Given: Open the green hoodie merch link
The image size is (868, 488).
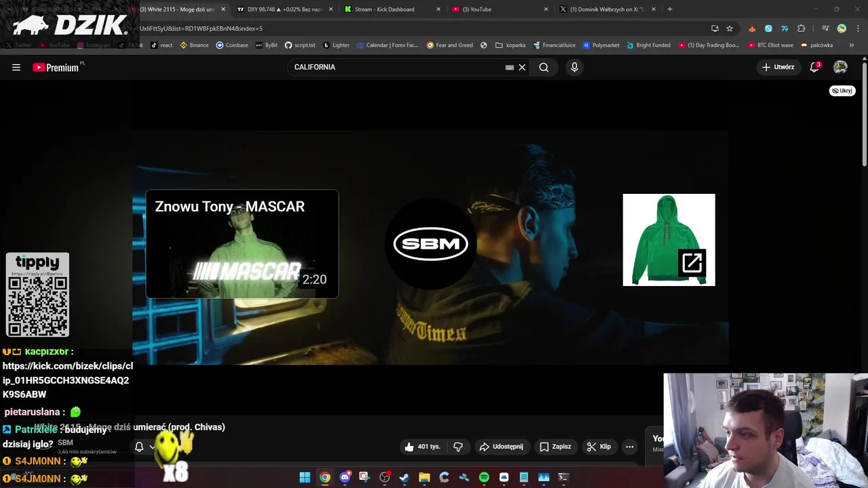Looking at the screenshot, I should tap(669, 240).
